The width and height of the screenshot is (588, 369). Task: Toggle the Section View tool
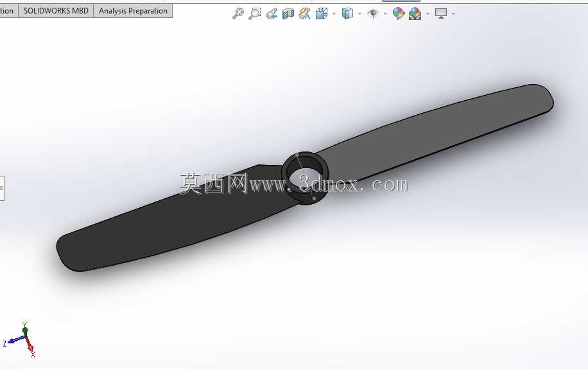(x=288, y=14)
